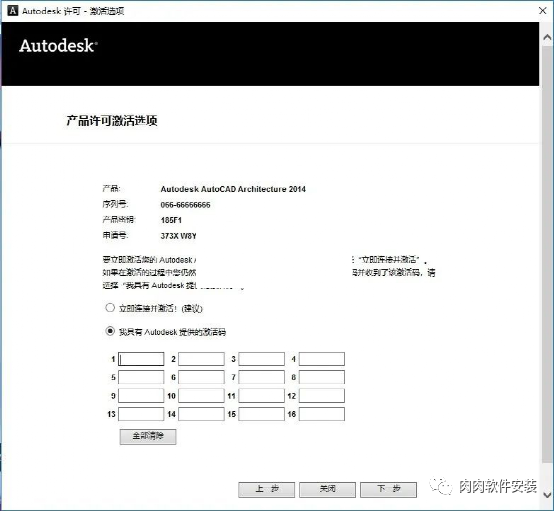Focus activation code field 6
This screenshot has height=511, width=554.
(201, 377)
